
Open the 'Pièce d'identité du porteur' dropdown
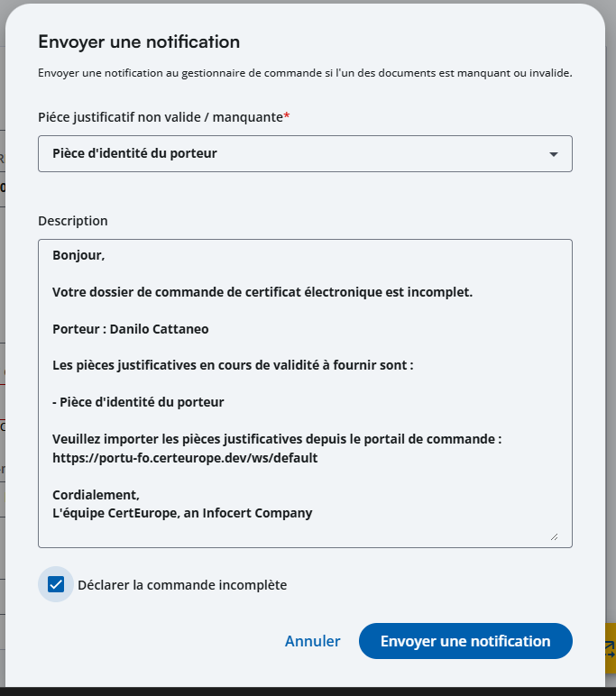coord(305,153)
